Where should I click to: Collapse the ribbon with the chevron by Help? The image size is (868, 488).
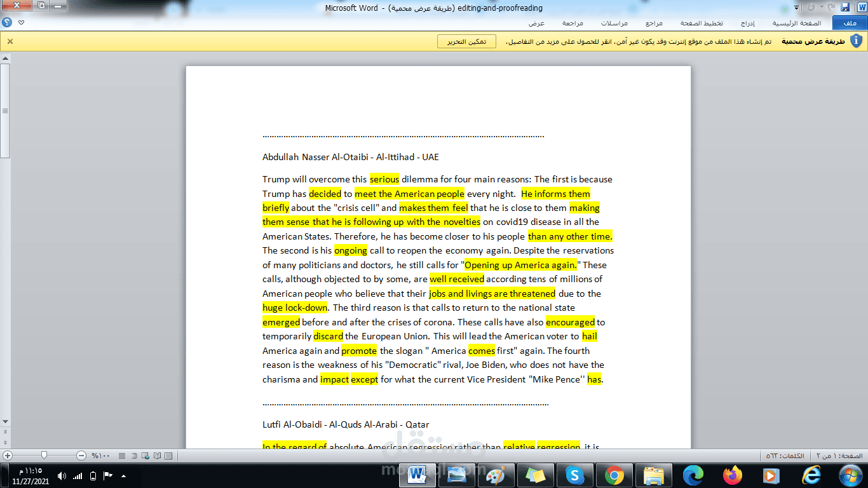(21, 22)
